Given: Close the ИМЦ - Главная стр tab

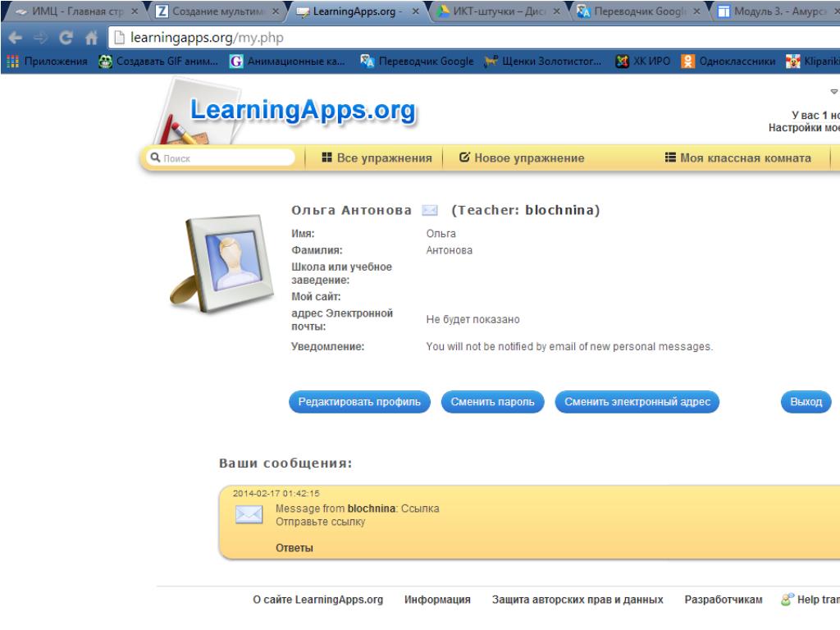Looking at the screenshot, I should (x=135, y=11).
